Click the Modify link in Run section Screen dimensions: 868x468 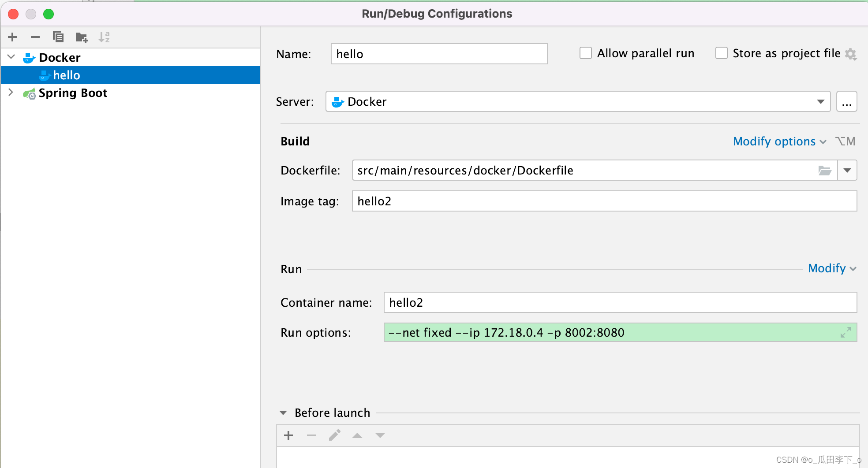pyautogui.click(x=831, y=268)
